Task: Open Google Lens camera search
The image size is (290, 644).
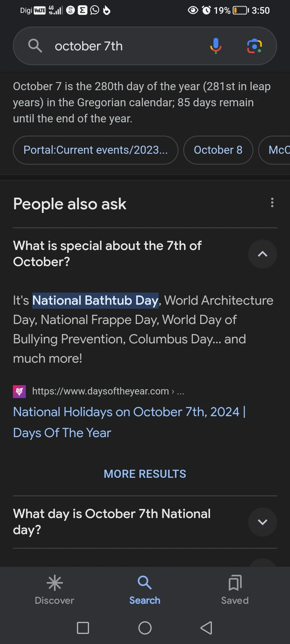Action: tap(254, 46)
